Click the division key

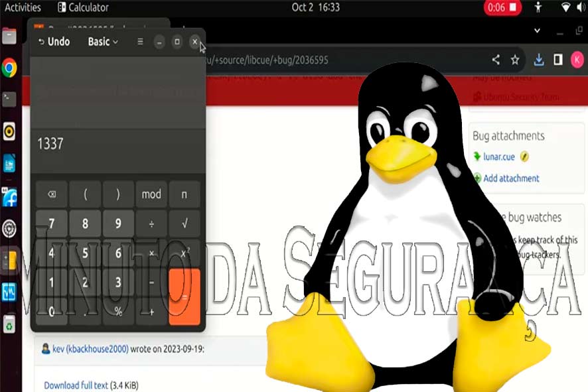[151, 224]
